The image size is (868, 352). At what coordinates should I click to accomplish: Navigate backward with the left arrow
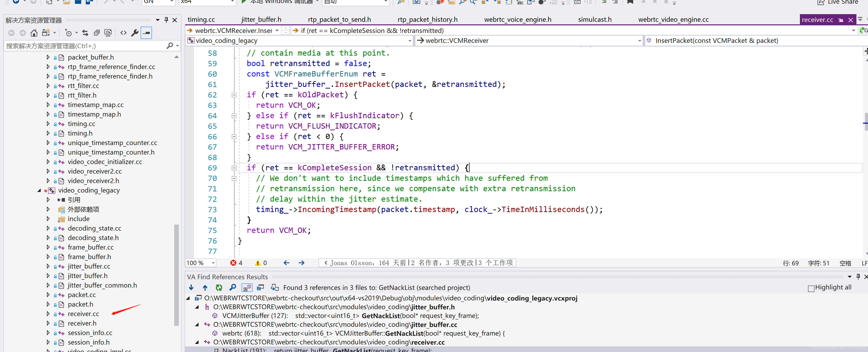pos(286,263)
